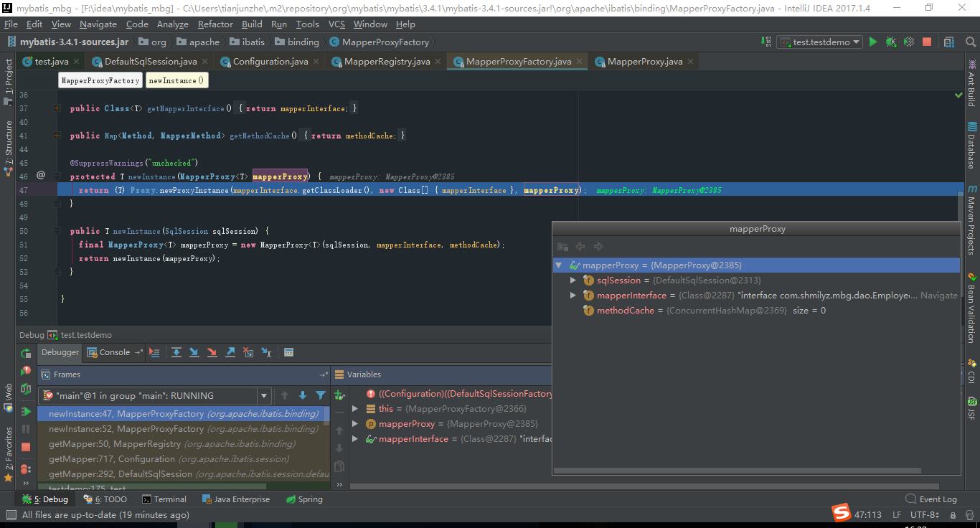Expand the mapperInterface variable entry
Viewport: 980px width, 528px height.
coord(573,295)
